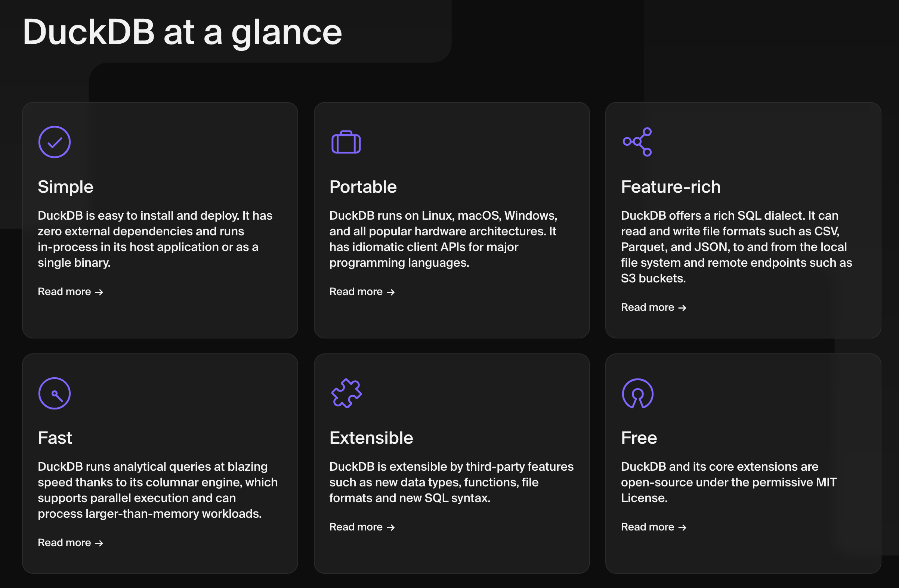Click the puzzle piece icon above Extensible
This screenshot has height=588, width=899.
346,393
